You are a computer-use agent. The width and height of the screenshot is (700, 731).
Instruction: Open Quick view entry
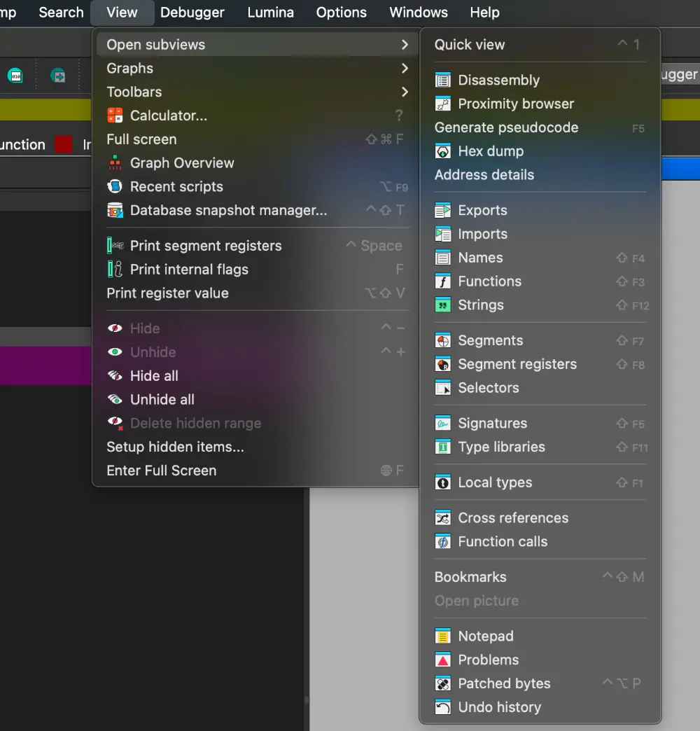coord(469,45)
